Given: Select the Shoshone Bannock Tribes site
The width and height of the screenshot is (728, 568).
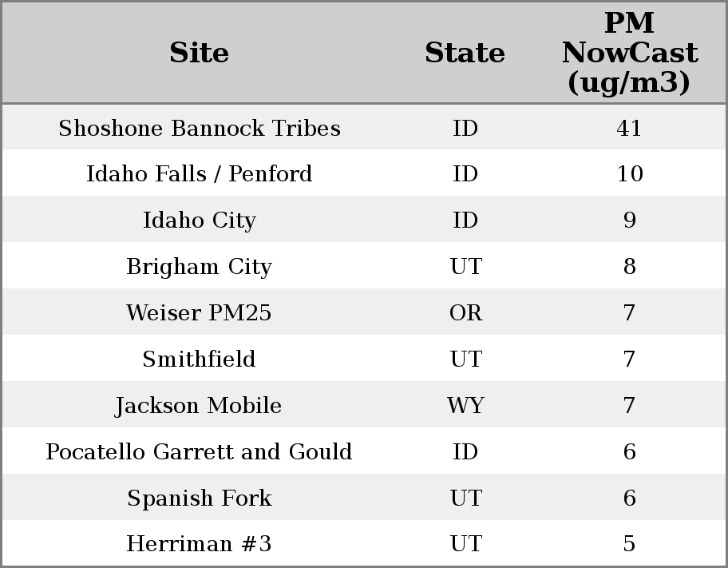Looking at the screenshot, I should click(x=200, y=129).
